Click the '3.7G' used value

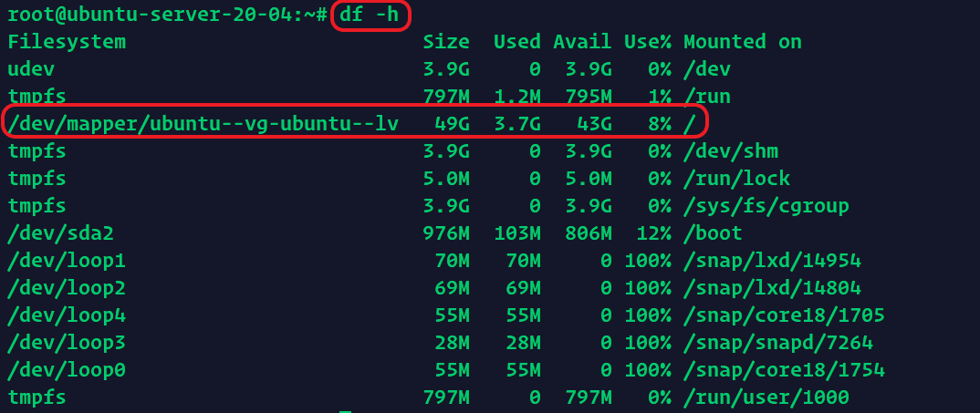tap(516, 123)
